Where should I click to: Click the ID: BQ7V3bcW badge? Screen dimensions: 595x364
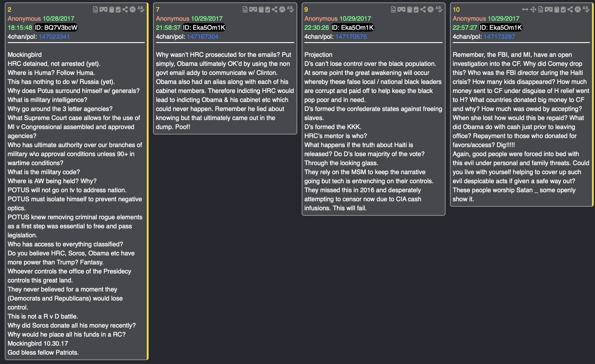[56, 28]
